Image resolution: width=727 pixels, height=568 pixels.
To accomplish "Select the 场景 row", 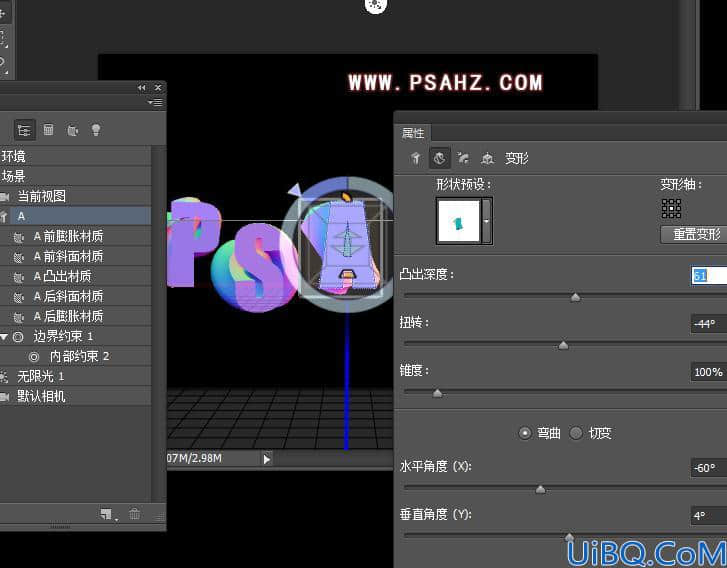I will point(75,176).
